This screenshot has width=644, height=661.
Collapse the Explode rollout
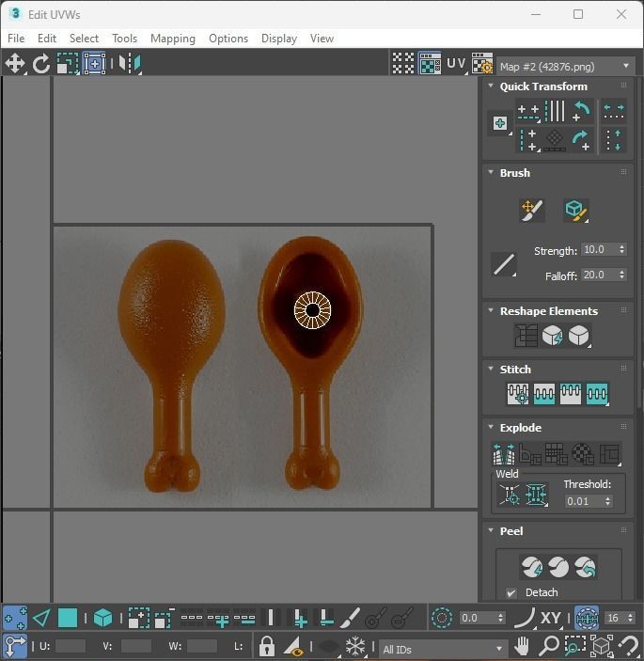click(x=491, y=427)
